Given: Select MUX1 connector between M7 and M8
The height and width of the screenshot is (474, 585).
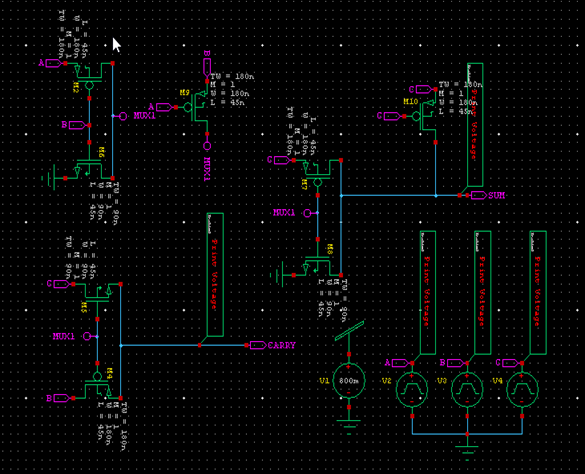Looking at the screenshot, I should (307, 213).
